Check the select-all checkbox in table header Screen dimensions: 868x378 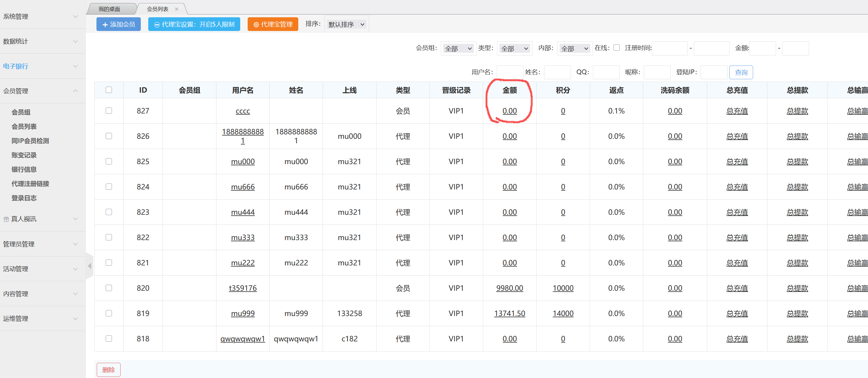108,90
